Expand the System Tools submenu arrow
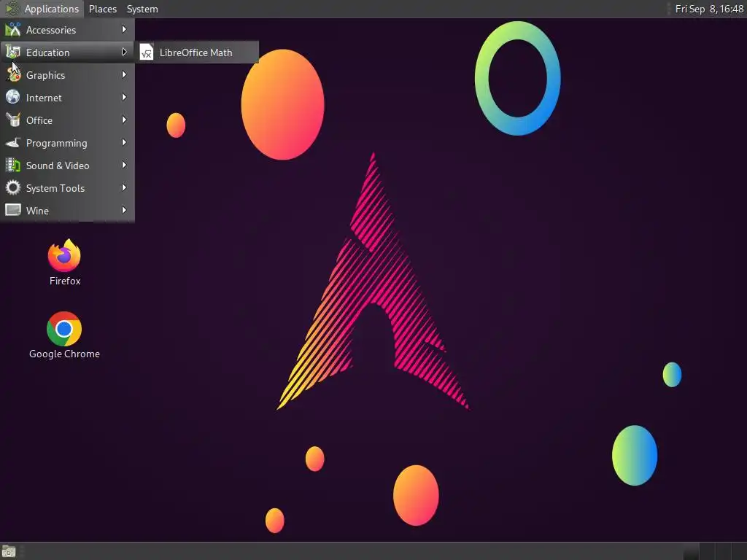The width and height of the screenshot is (747, 560). pyautogui.click(x=124, y=187)
